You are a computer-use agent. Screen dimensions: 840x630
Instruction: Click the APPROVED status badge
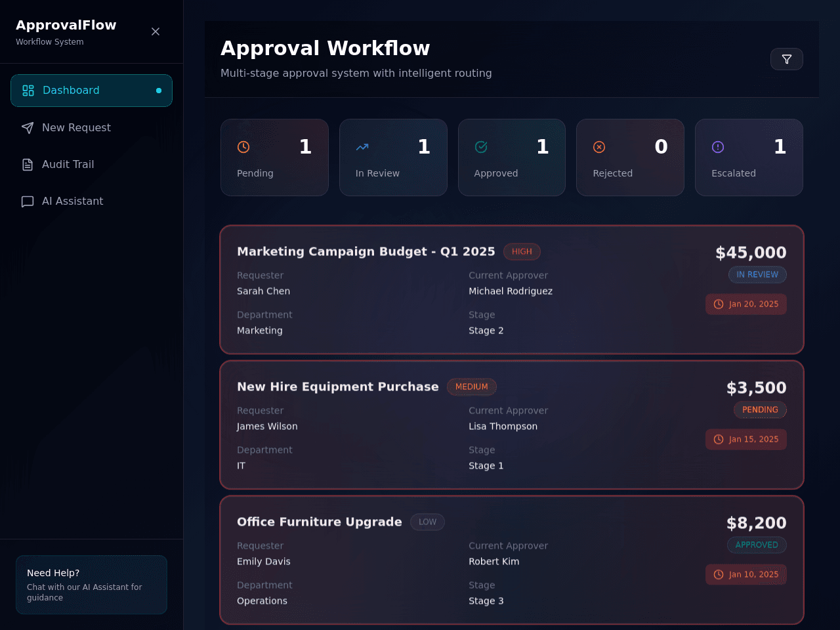pos(757,545)
